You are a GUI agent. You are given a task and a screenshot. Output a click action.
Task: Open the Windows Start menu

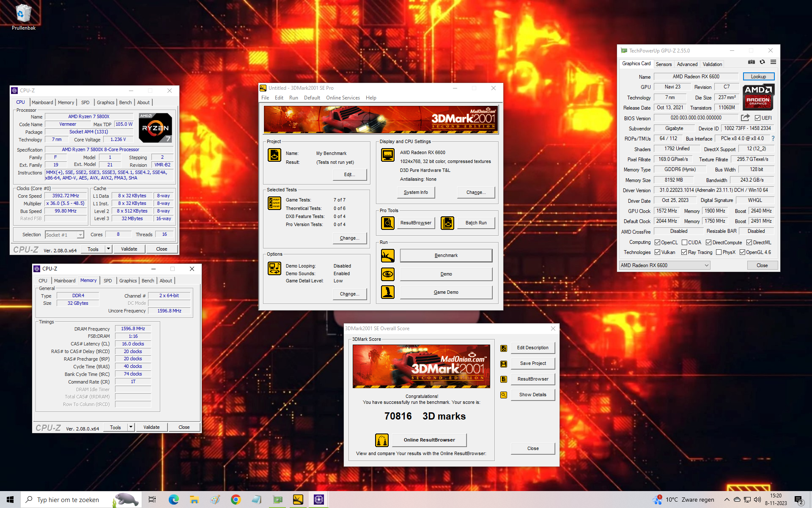coord(10,500)
